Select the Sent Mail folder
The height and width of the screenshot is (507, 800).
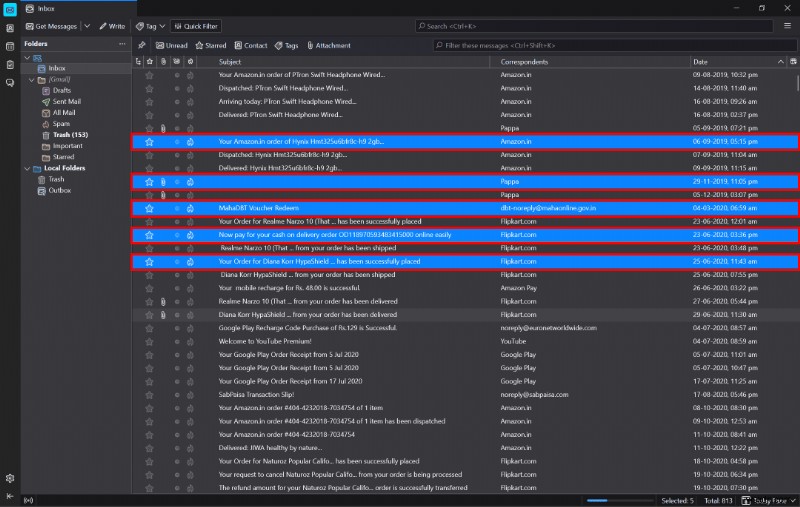[66, 102]
